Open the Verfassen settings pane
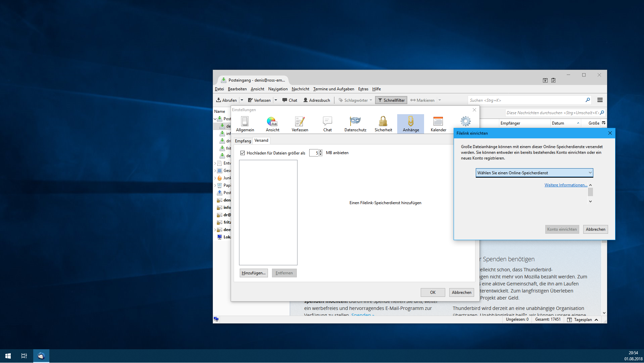 click(300, 124)
